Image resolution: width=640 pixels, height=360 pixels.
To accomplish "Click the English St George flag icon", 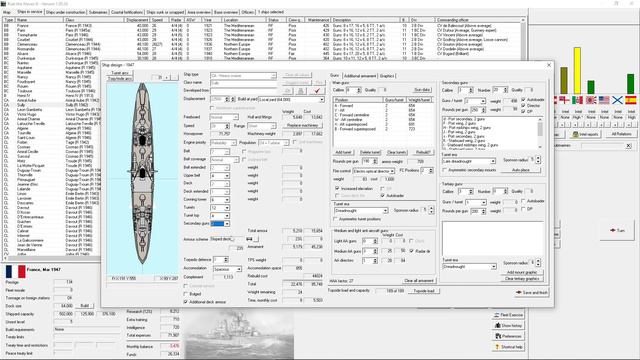I will click(x=564, y=100).
